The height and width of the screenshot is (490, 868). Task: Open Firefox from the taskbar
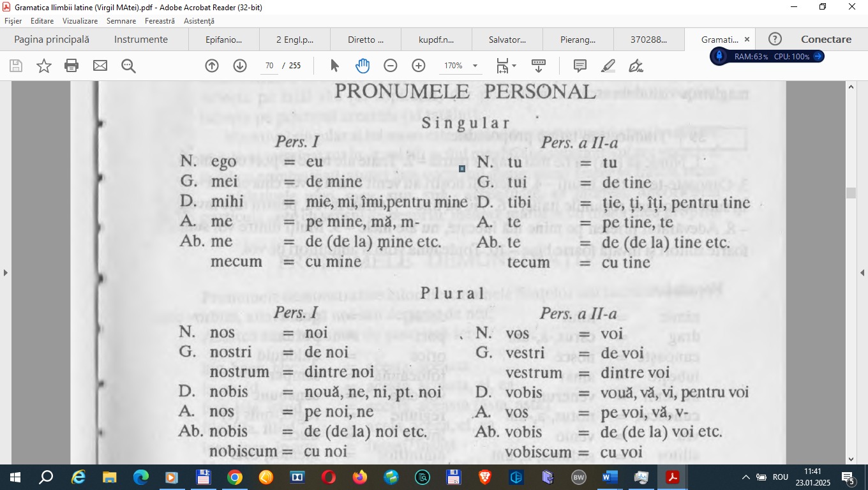click(x=360, y=477)
